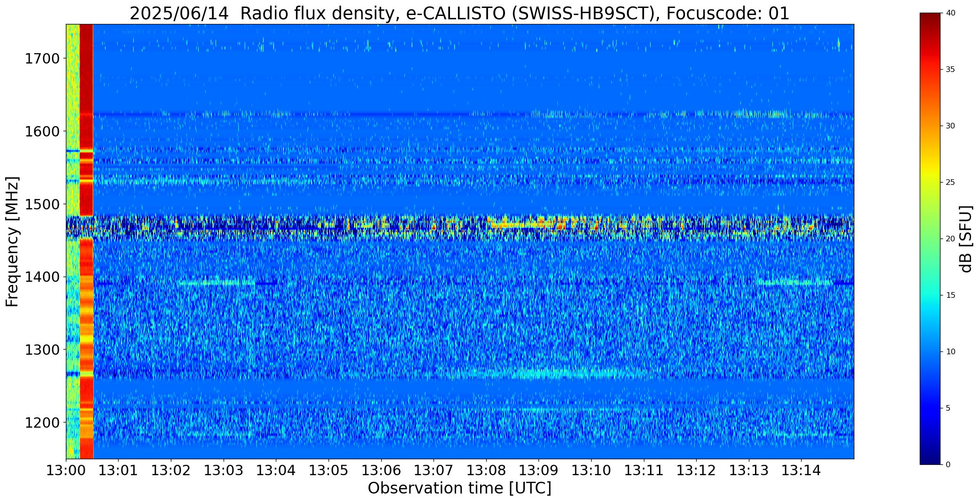Click the 1400 frequency tick label
Viewport: 980px width, 502px height.
tap(42, 277)
